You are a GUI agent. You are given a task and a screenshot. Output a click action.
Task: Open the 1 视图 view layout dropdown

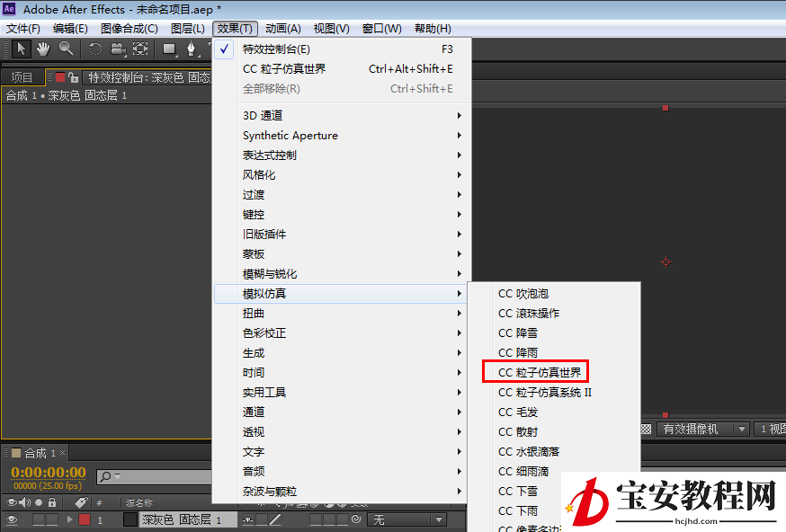coord(770,430)
